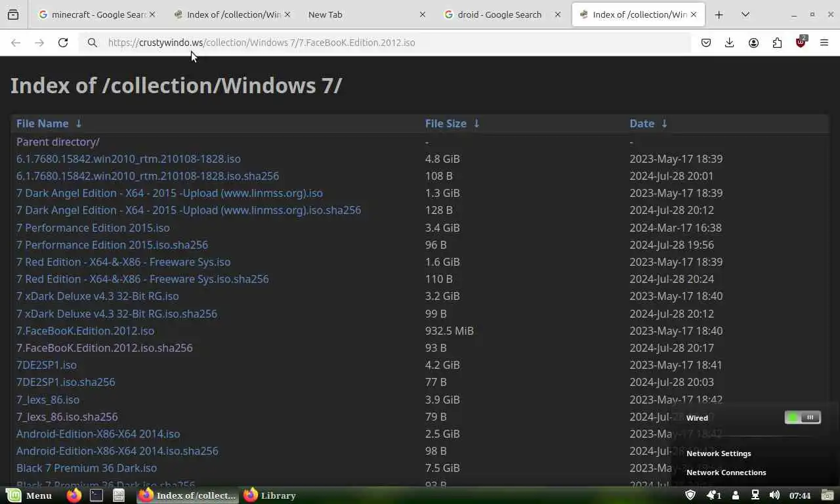Open the Firefox hamburger application menu

tap(824, 43)
